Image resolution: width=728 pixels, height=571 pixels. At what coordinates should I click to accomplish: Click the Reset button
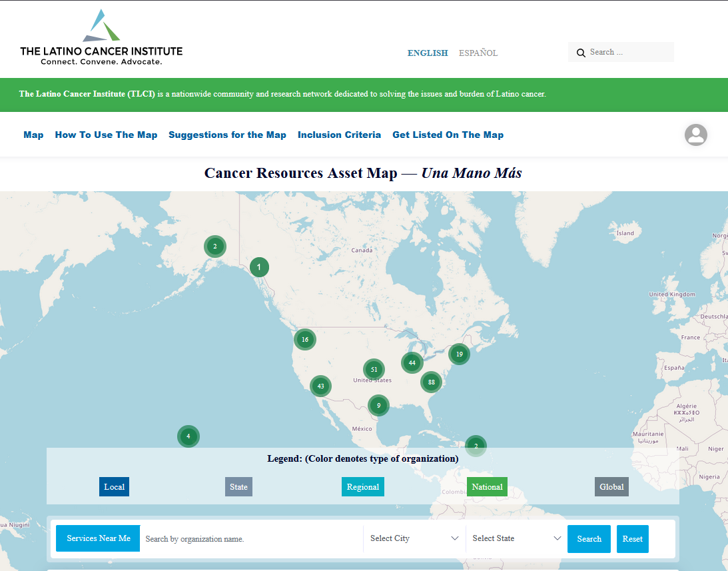tap(632, 539)
